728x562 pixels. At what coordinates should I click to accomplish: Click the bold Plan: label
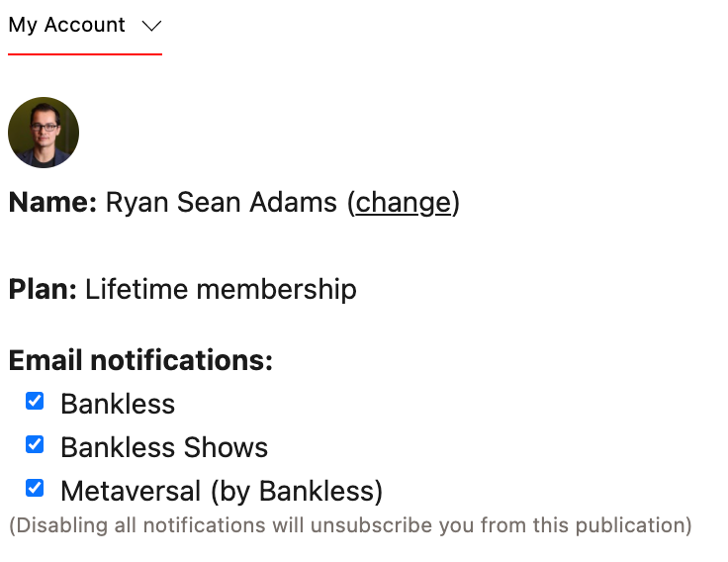(x=43, y=289)
